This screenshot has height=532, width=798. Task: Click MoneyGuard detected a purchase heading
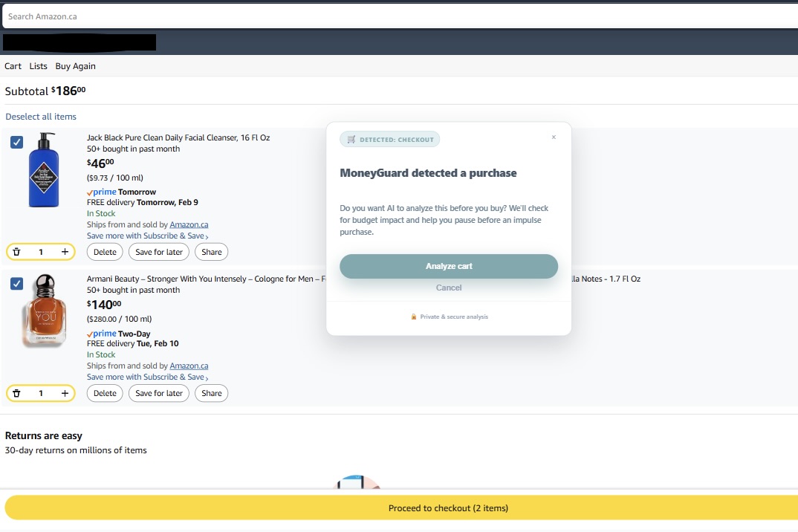(x=428, y=173)
